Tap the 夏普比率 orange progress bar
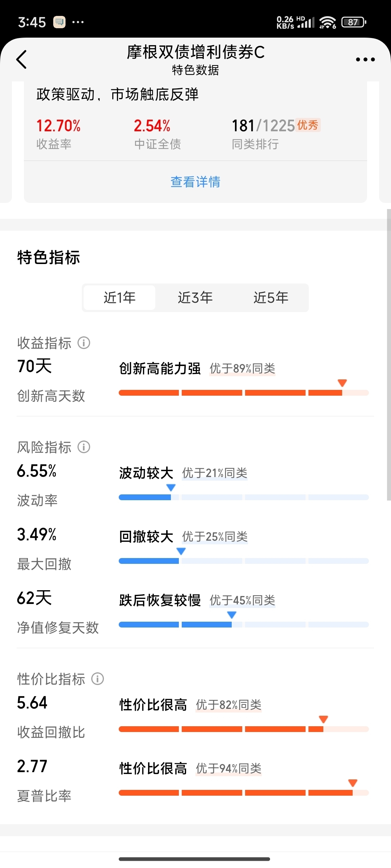391x868 pixels. (244, 793)
